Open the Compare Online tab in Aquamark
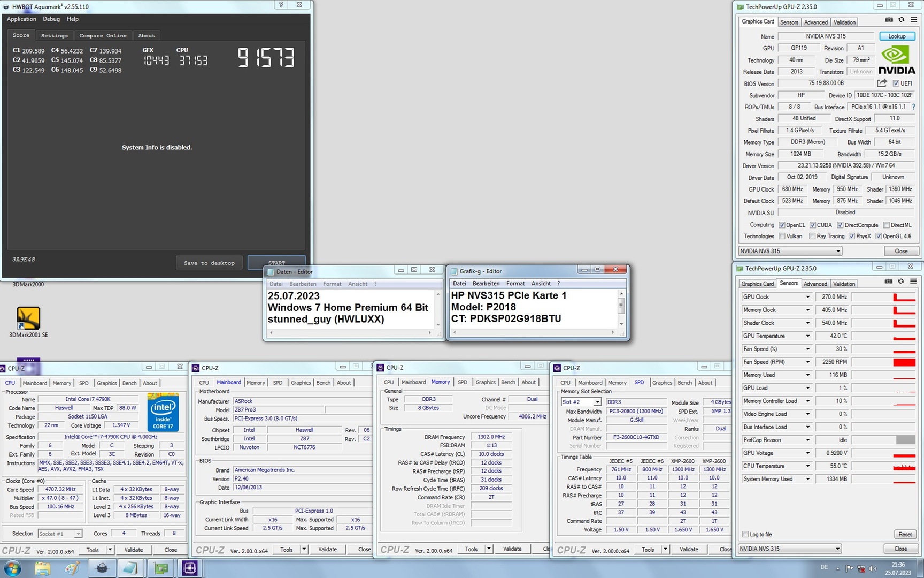 [103, 36]
